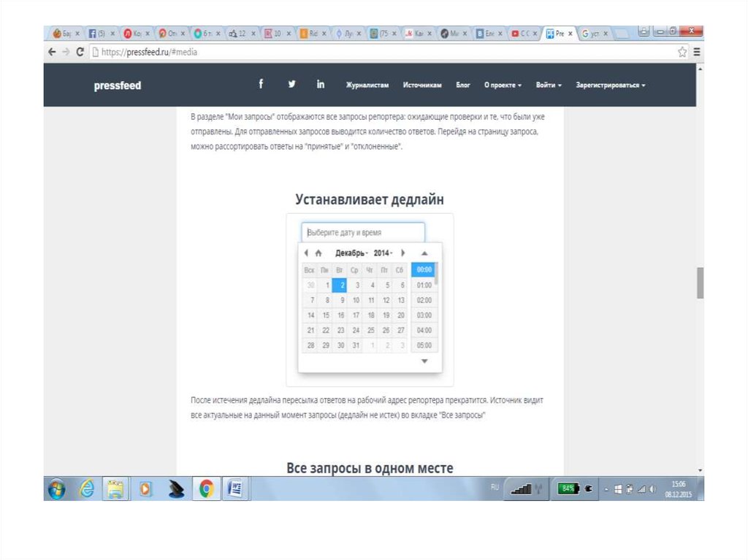Image resolution: width=748 pixels, height=560 pixels.
Task: Expand the О проекте menu
Action: pyautogui.click(x=503, y=85)
